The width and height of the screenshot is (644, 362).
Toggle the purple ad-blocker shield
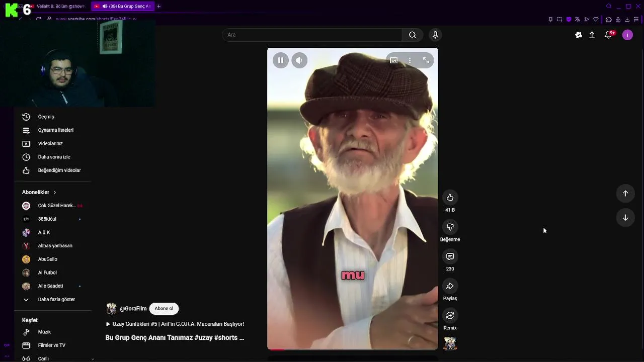pos(569,20)
